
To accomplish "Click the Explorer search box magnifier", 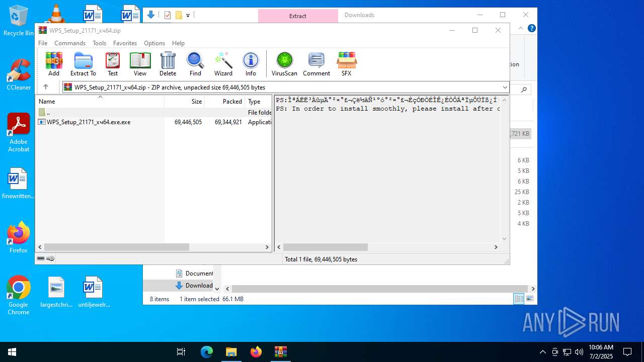I will tap(524, 89).
